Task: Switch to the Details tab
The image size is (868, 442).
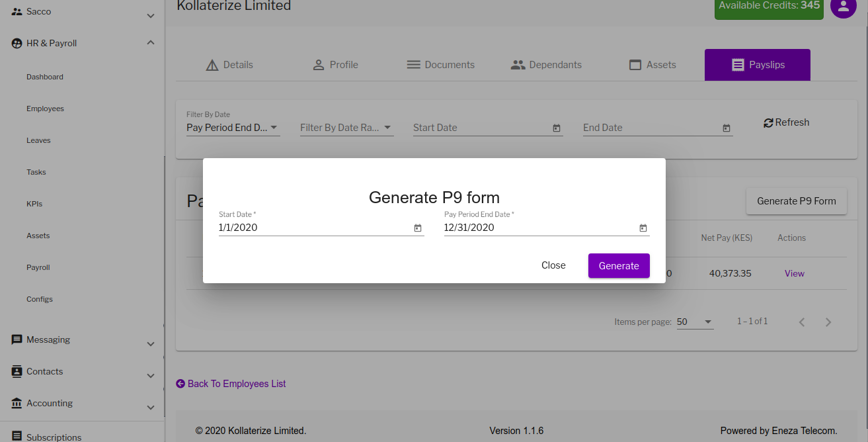Action: coord(229,65)
